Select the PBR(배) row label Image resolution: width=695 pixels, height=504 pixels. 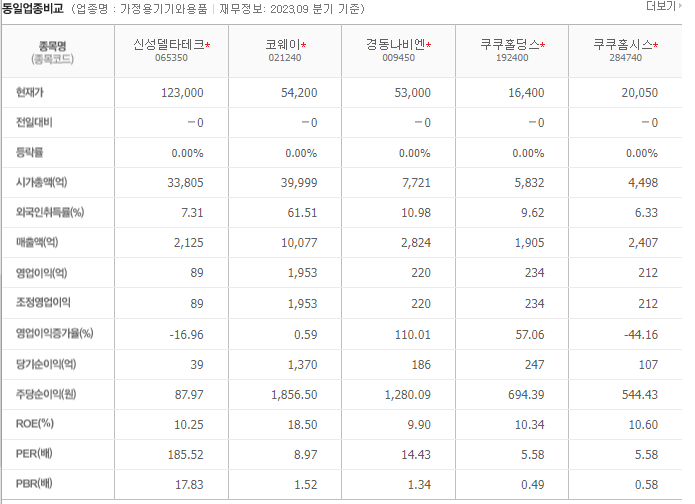(34, 484)
